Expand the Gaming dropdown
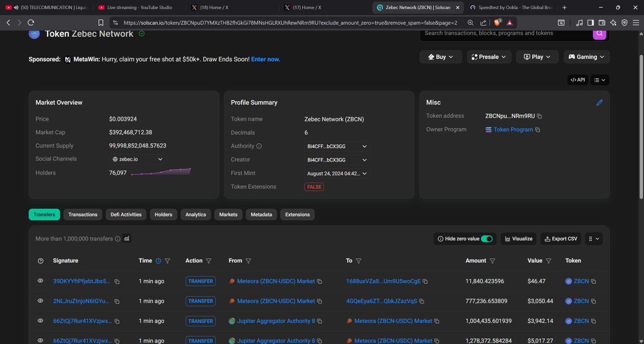This screenshot has height=344, width=644. [x=587, y=57]
